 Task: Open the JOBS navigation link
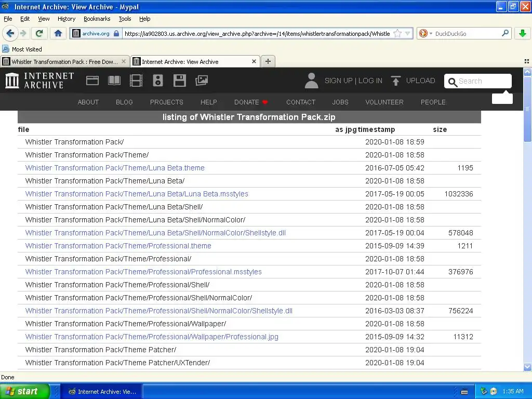[x=340, y=102]
